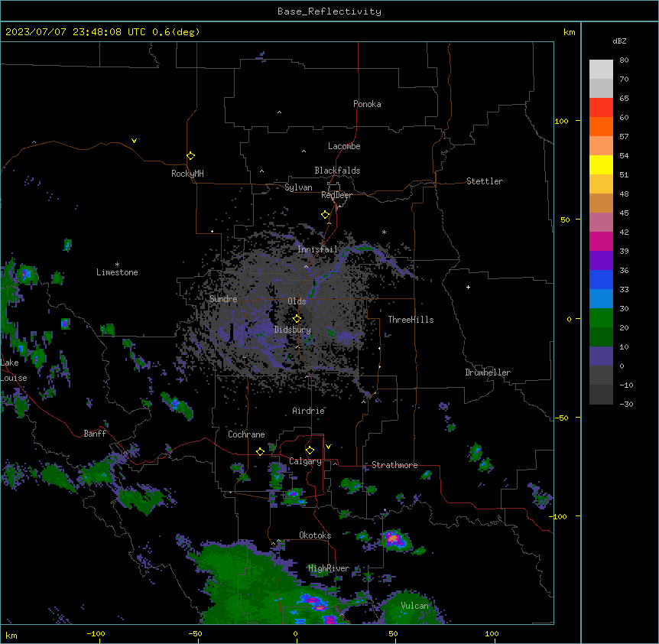Click the Ponoka city label

367,104
